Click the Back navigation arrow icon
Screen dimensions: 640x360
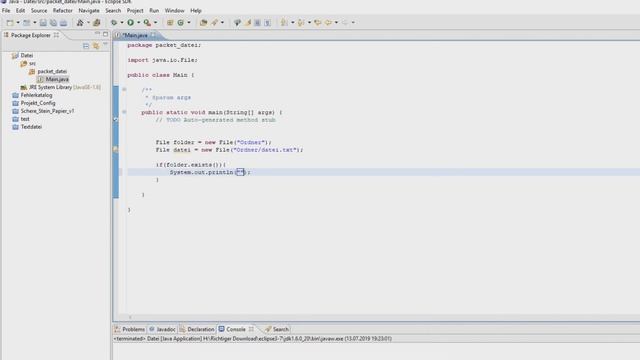pyautogui.click(x=328, y=23)
